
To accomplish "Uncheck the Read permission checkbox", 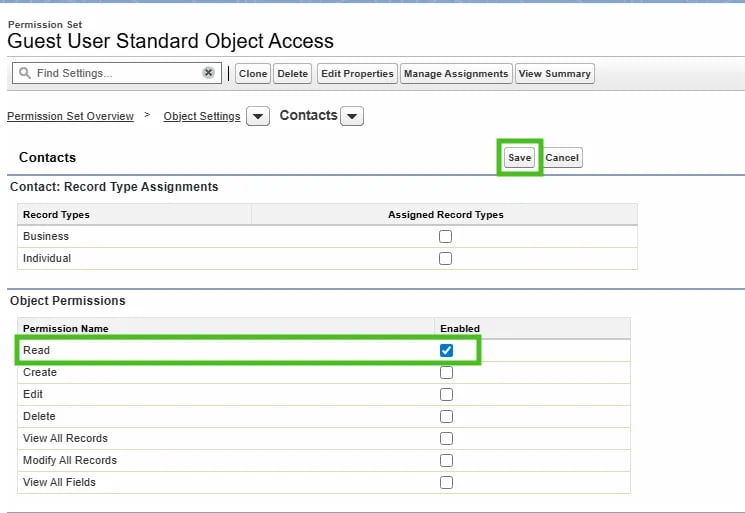I will tap(446, 351).
